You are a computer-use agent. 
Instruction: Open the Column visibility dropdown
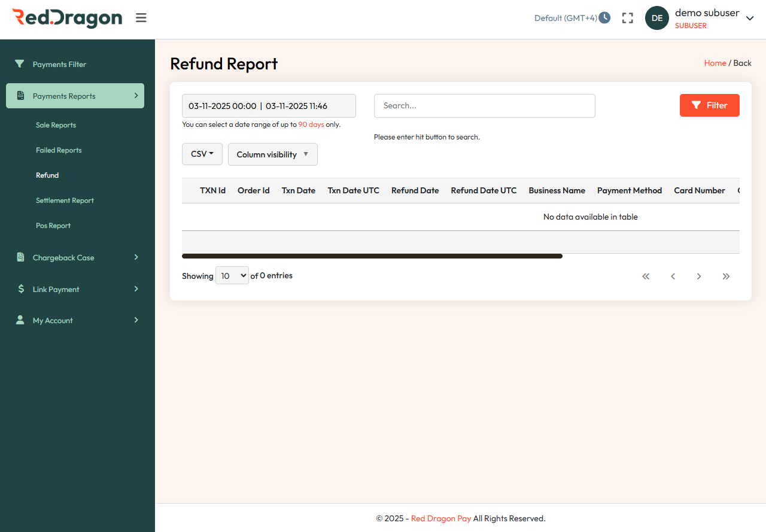pyautogui.click(x=272, y=154)
